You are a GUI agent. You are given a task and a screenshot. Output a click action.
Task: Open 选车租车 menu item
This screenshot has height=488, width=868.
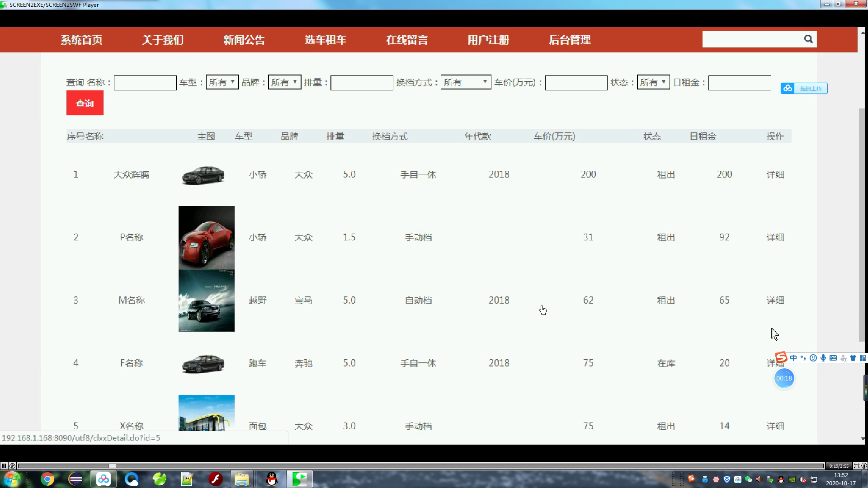click(325, 40)
